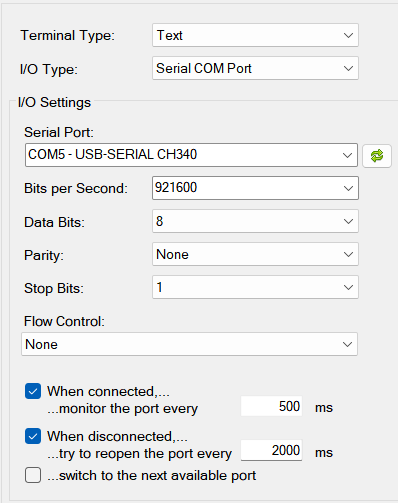Open the Data Bits dropdown
This screenshot has width=398, height=503.
[255, 221]
